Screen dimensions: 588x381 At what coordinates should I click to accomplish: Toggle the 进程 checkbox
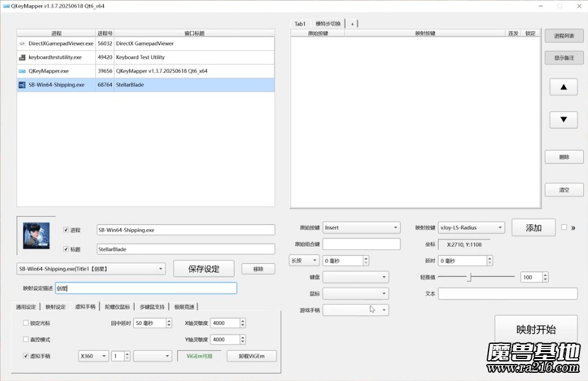[x=66, y=230]
